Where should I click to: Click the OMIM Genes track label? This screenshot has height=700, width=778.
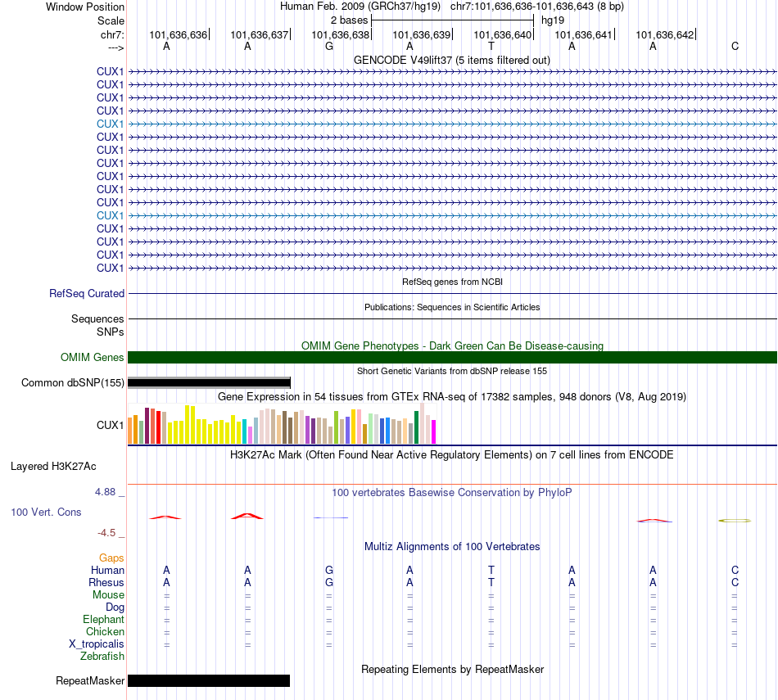pyautogui.click(x=92, y=357)
